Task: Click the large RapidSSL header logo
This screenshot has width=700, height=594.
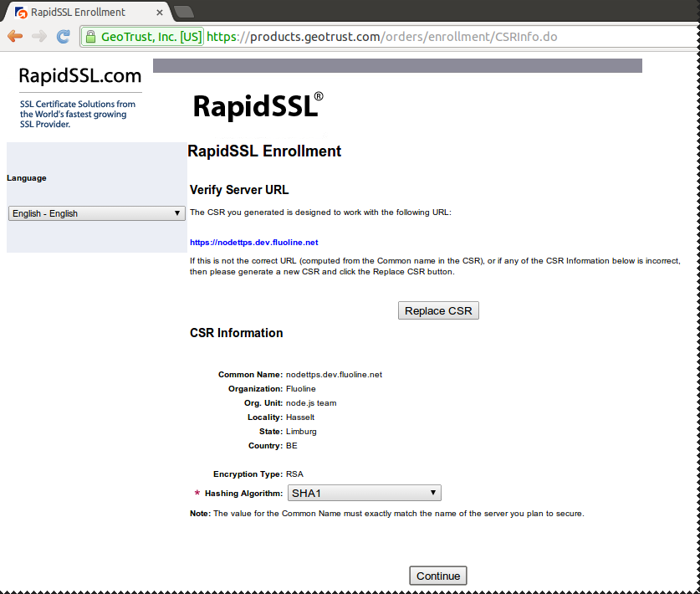Action: point(258,106)
